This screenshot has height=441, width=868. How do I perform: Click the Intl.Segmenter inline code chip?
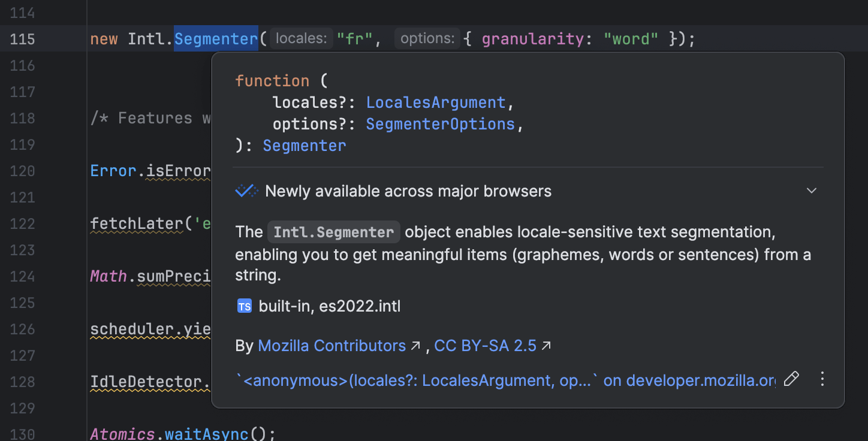coord(333,231)
